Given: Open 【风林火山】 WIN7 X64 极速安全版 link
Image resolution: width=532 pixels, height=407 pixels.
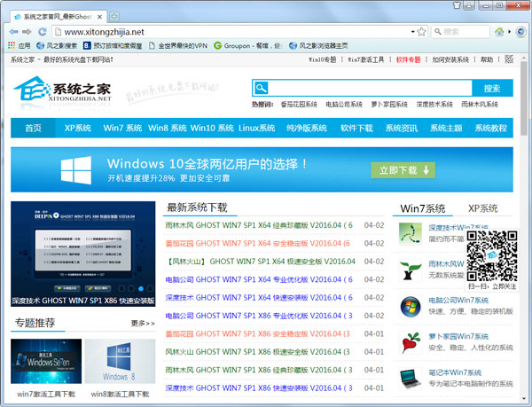Looking at the screenshot, I should [261, 262].
